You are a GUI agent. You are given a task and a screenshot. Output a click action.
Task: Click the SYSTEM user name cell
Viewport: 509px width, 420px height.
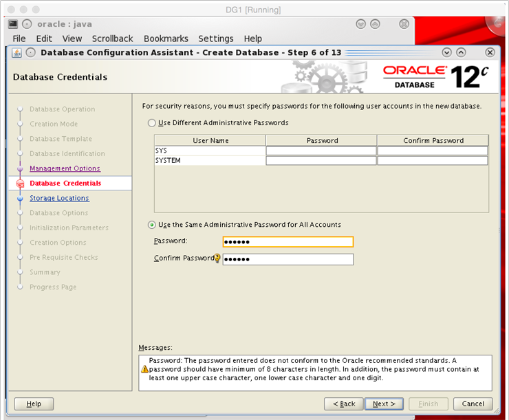tap(210, 161)
